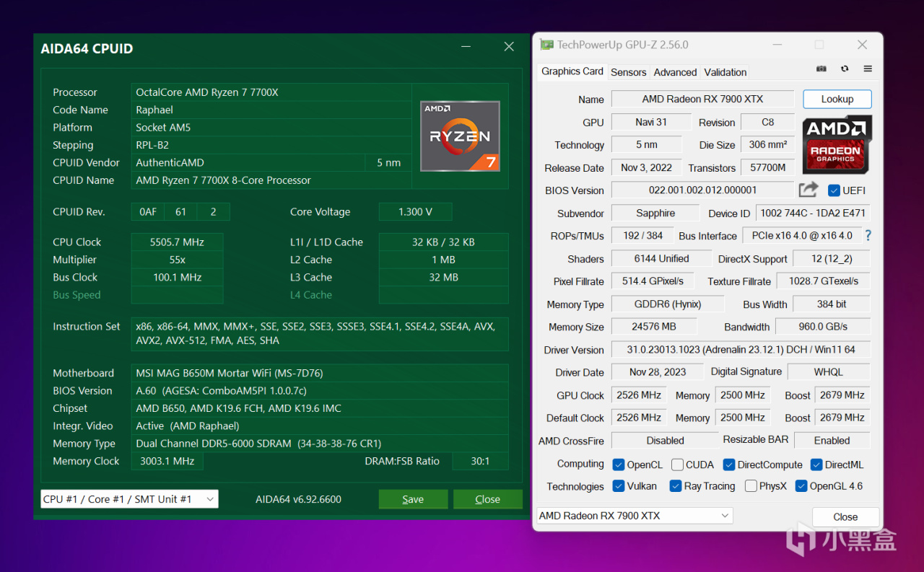Screen dimensions: 924x572
Task: Click the processor name OctalCore AMD Ryzen 7 7700X
Action: [271, 92]
